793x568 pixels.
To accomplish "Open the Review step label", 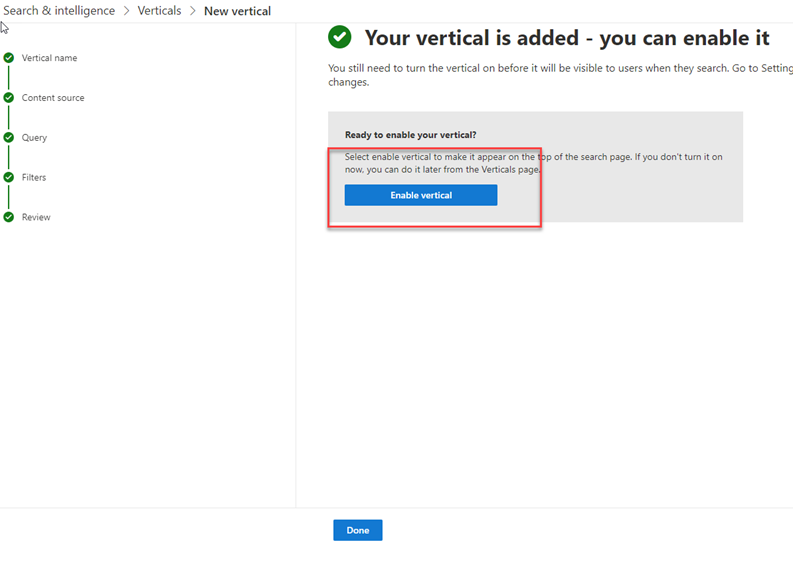I will 36,217.
